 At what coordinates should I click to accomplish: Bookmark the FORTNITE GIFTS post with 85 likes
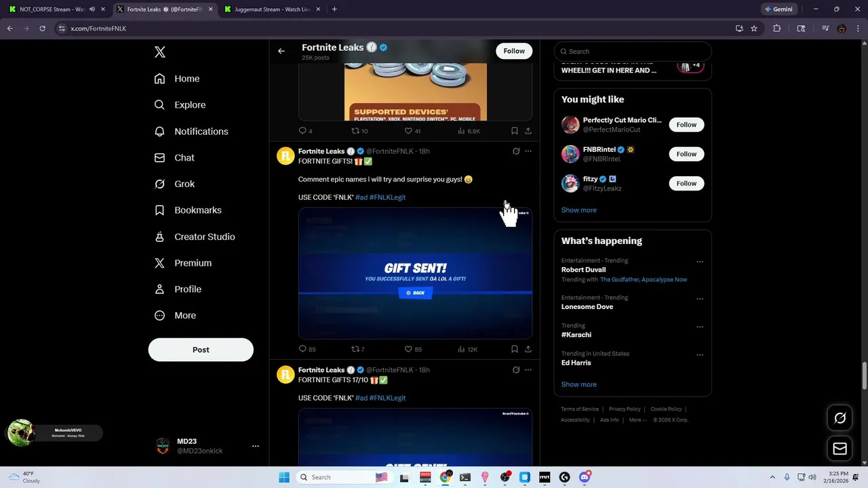515,349
